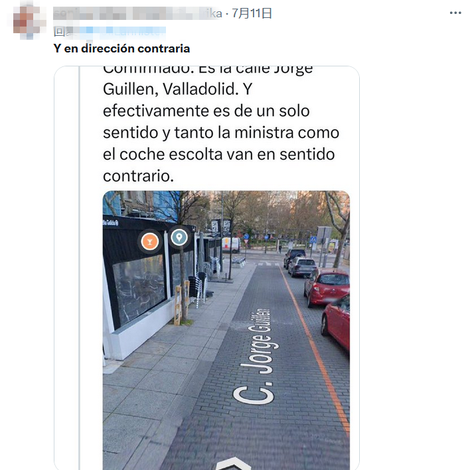Select the blue location pin marker
The width and height of the screenshot is (476, 470).
coord(179,237)
